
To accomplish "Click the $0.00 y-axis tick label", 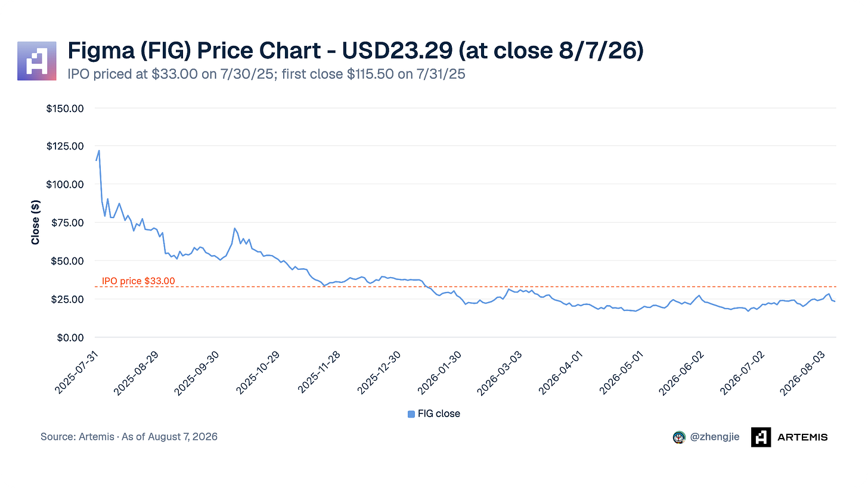I will click(71, 337).
